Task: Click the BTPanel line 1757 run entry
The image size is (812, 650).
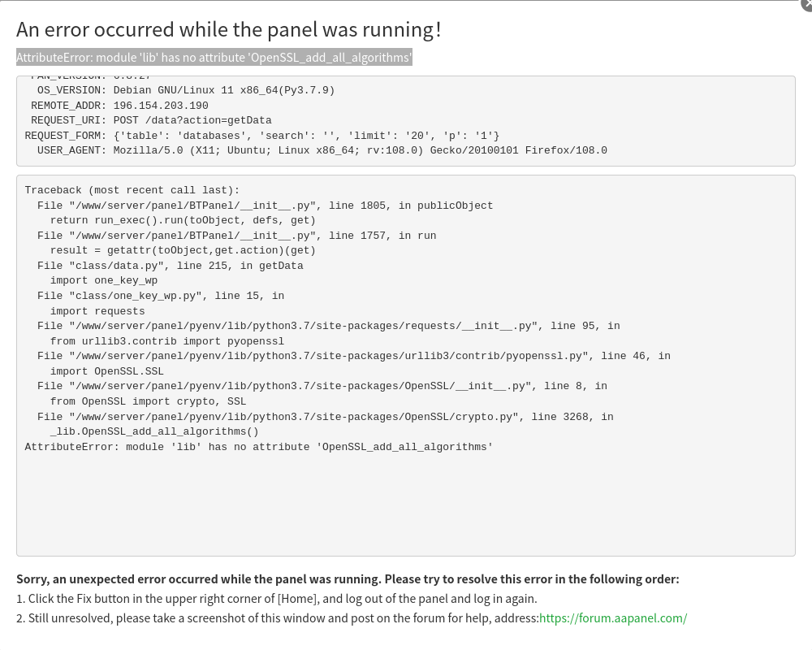Action: 236,236
